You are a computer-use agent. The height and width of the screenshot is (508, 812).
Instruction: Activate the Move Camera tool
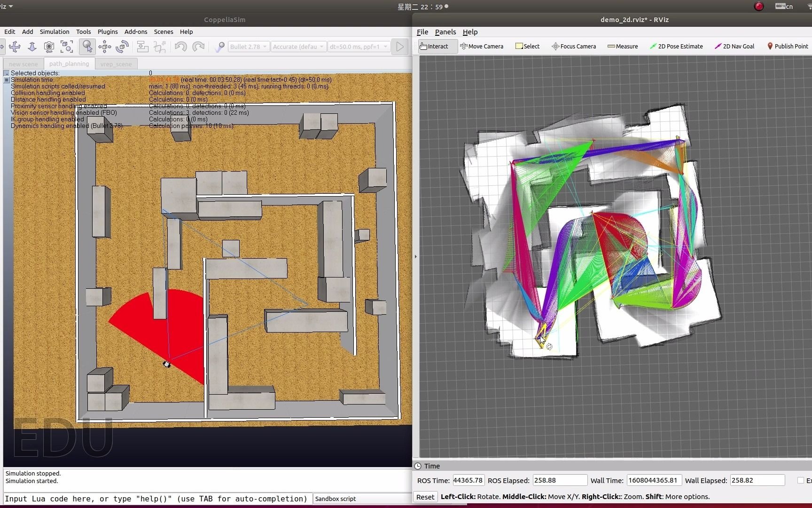coord(482,46)
